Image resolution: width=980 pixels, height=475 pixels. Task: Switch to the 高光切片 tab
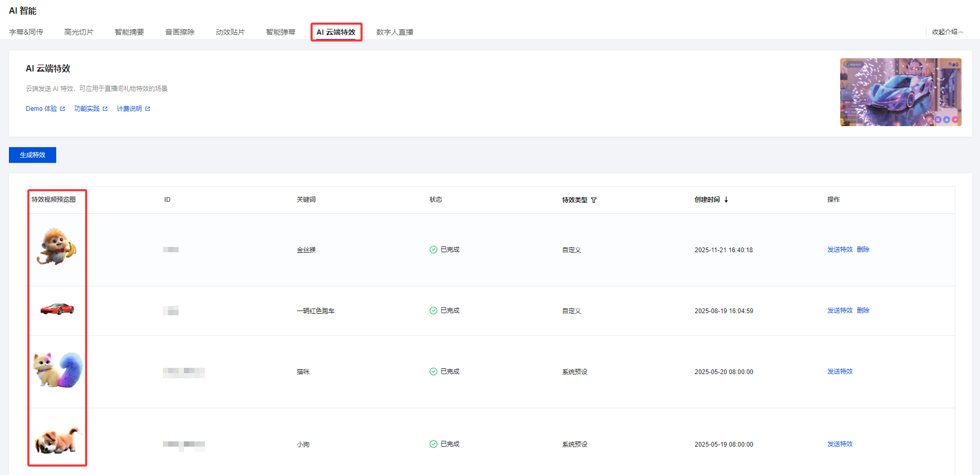click(79, 32)
